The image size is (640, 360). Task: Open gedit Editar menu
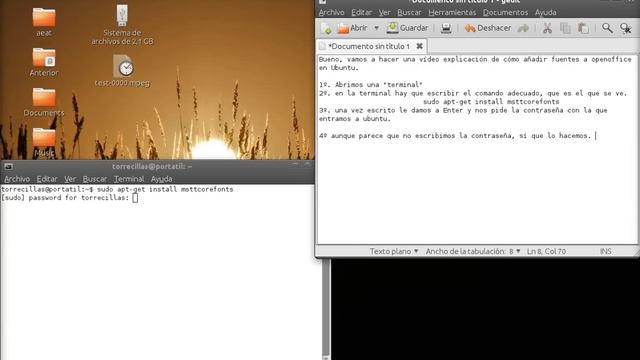pos(361,13)
